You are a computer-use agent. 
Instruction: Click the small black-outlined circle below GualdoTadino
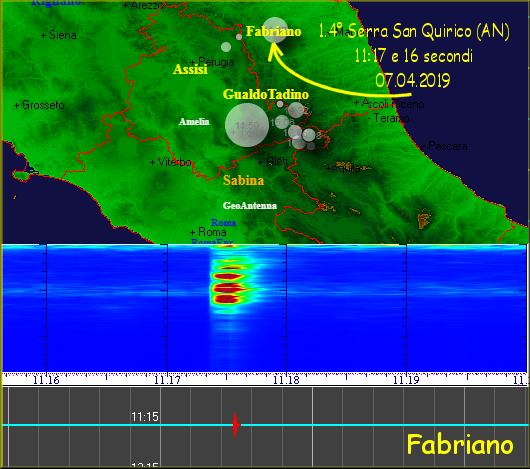point(280,104)
